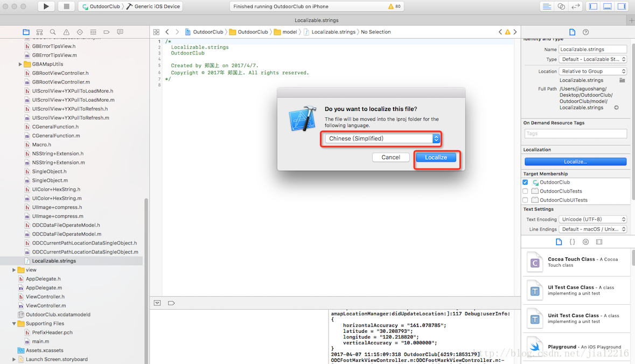
Task: Open the Test navigator diamond icon
Action: point(80,32)
